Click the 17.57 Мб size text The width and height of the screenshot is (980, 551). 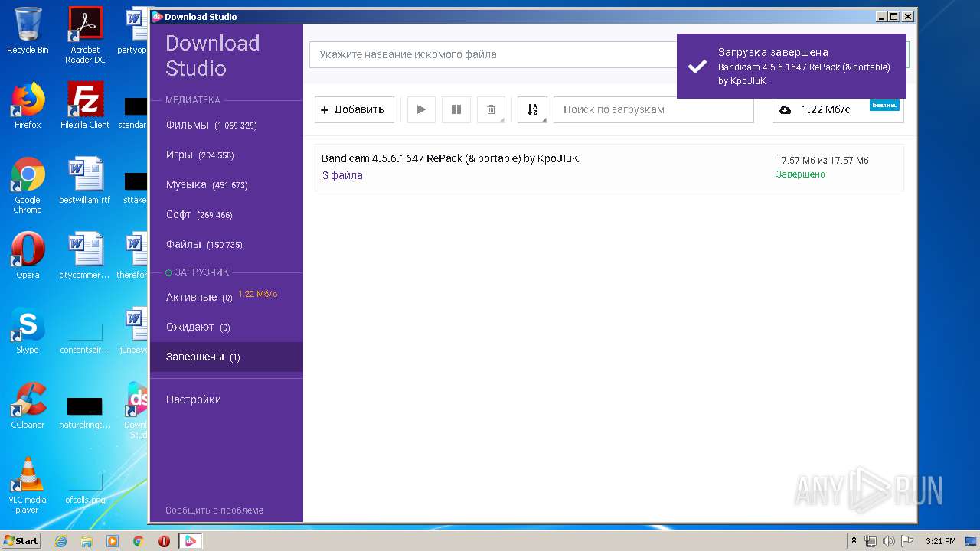(822, 161)
